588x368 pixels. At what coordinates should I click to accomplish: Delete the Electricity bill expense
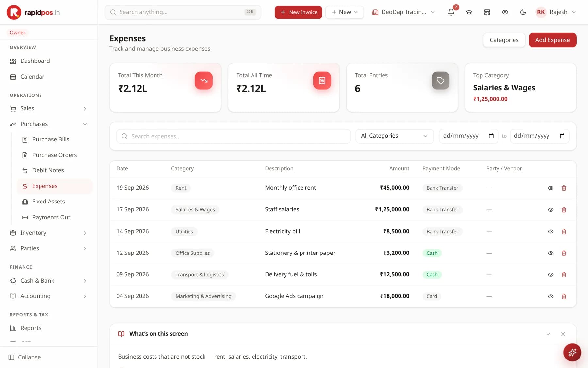(x=564, y=231)
